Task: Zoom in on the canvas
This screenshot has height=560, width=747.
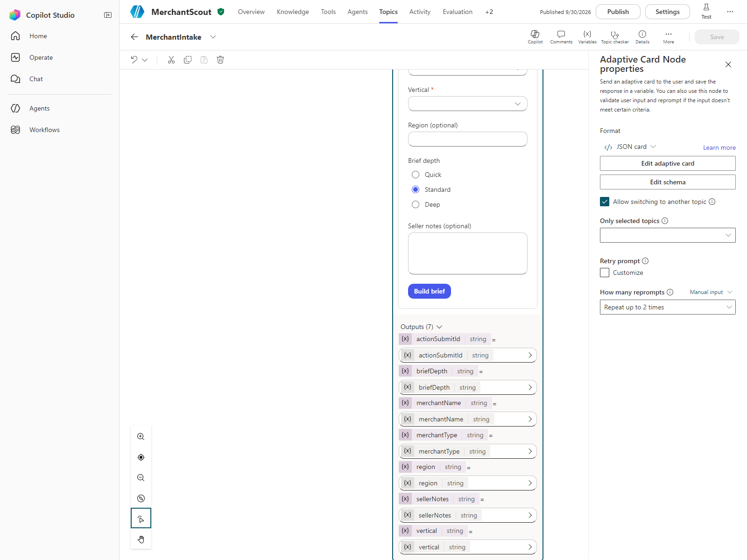Action: 141,437
